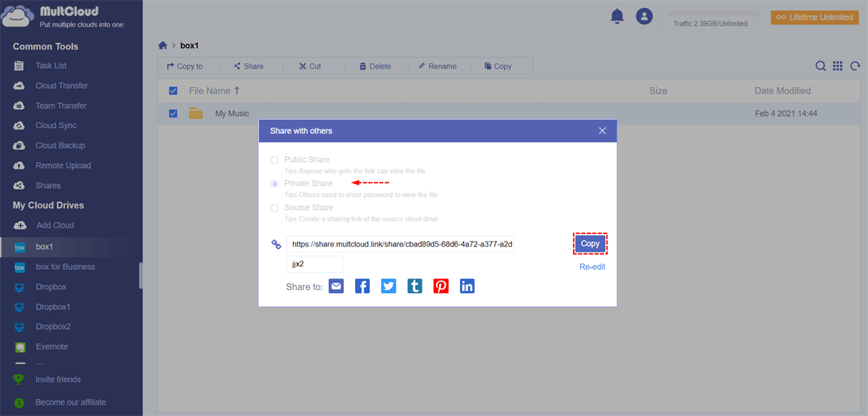Share to Tumblr icon
The image size is (868, 416).
[414, 286]
